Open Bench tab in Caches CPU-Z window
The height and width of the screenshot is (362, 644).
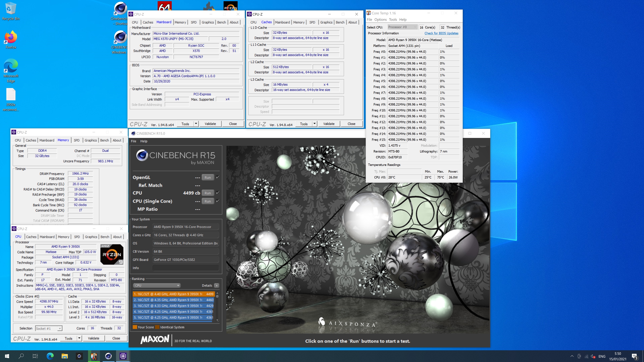(x=340, y=22)
